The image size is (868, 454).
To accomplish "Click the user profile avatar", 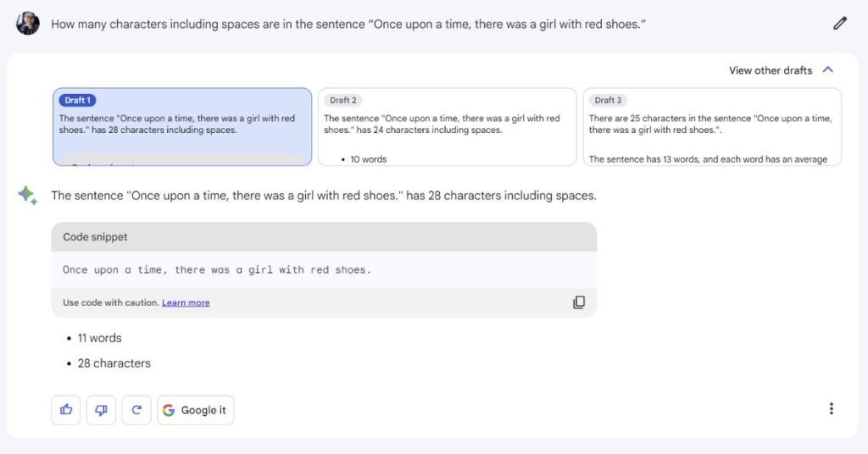I will (28, 24).
